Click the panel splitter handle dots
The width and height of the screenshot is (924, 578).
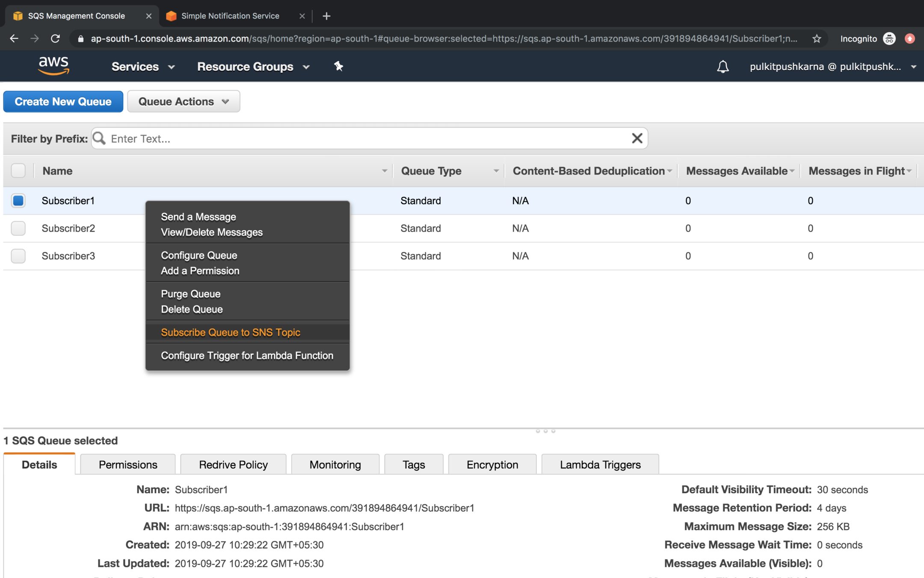545,431
